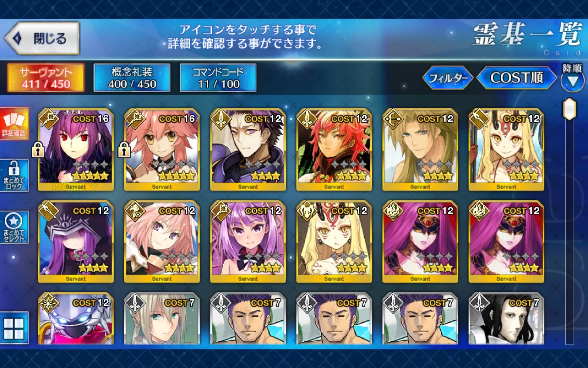Open the 詳細確認 card detail icon
Image resolution: width=588 pixels, height=368 pixels.
[x=14, y=123]
